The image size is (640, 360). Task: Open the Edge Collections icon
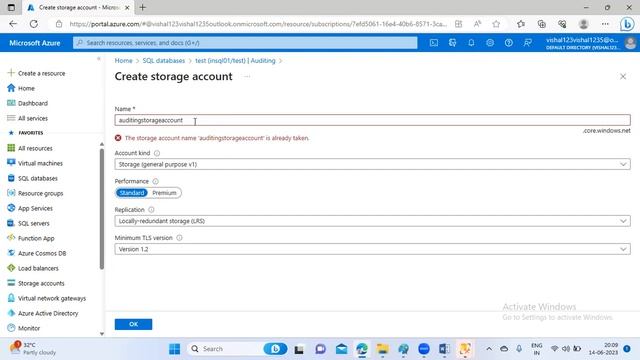pos(542,24)
